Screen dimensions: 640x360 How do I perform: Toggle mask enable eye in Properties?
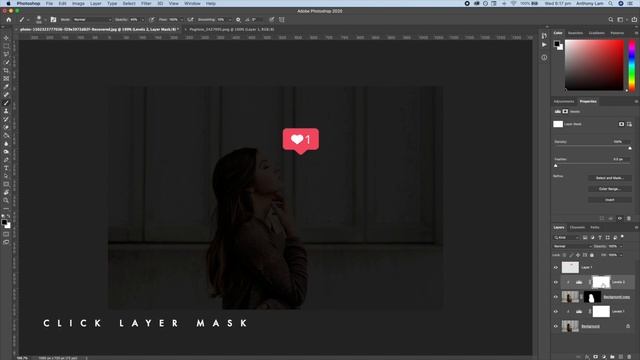coord(620,218)
